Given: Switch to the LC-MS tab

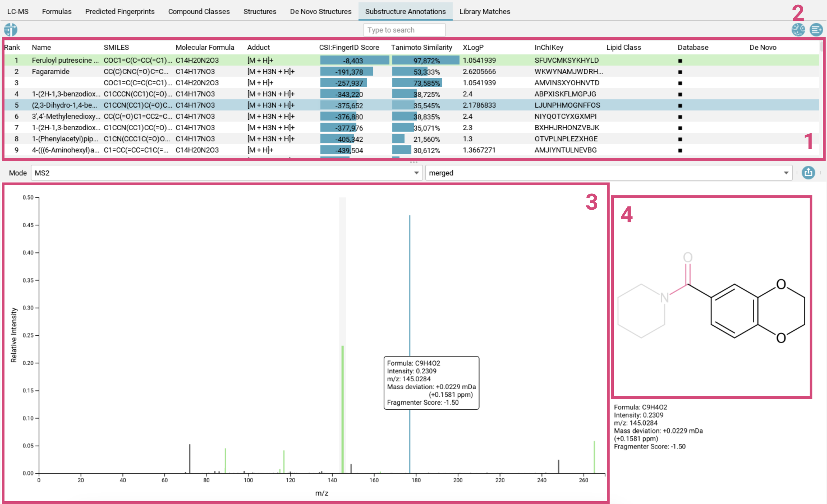Looking at the screenshot, I should tap(18, 11).
